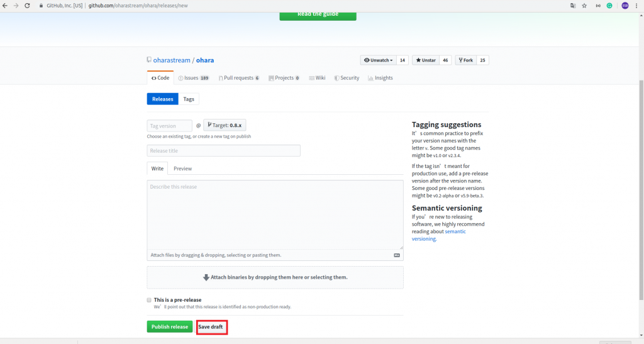Open the translate page icon

tap(573, 6)
